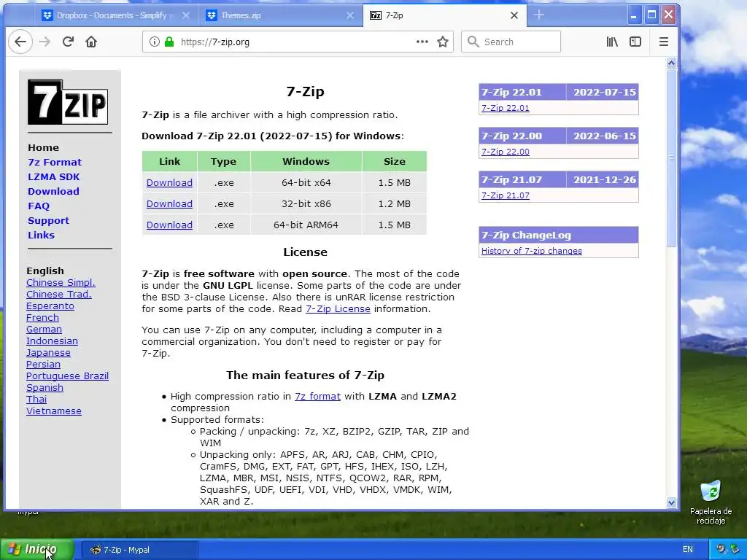Viewport: 747px width, 560px height.
Task: Open the hamburger application menu
Action: pos(664,42)
